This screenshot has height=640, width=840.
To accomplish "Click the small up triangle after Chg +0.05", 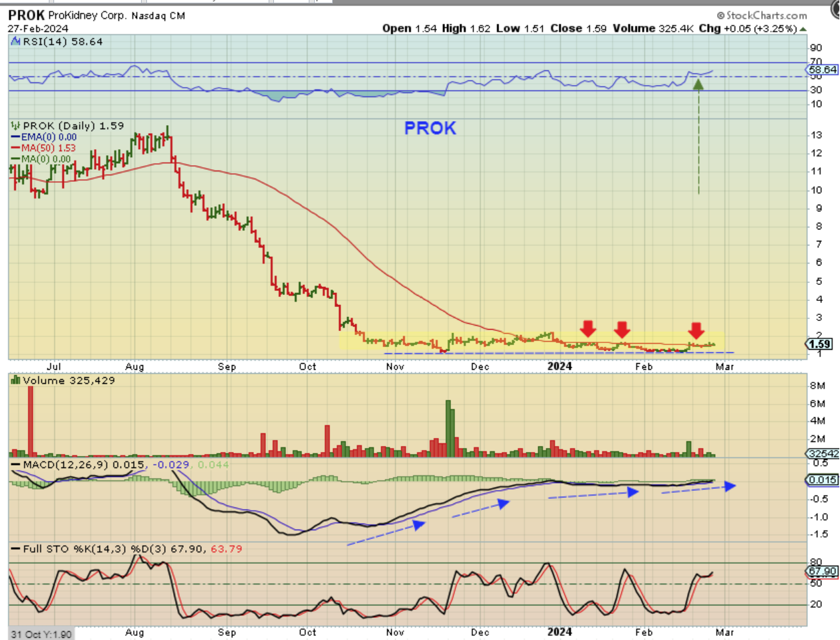I will pyautogui.click(x=803, y=29).
